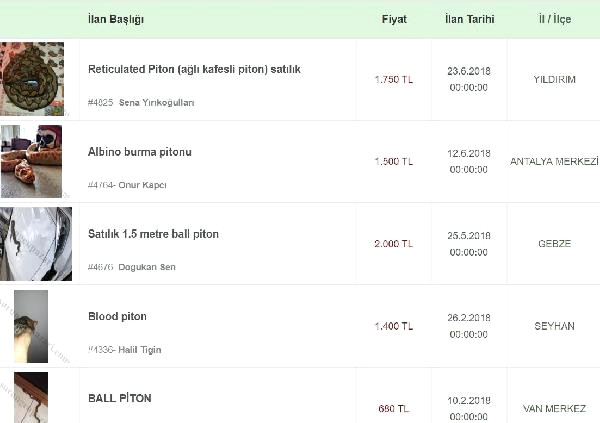Viewport: 600px width, 423px height.
Task: Select seller Doğukan Şen under listing
Action: [147, 267]
